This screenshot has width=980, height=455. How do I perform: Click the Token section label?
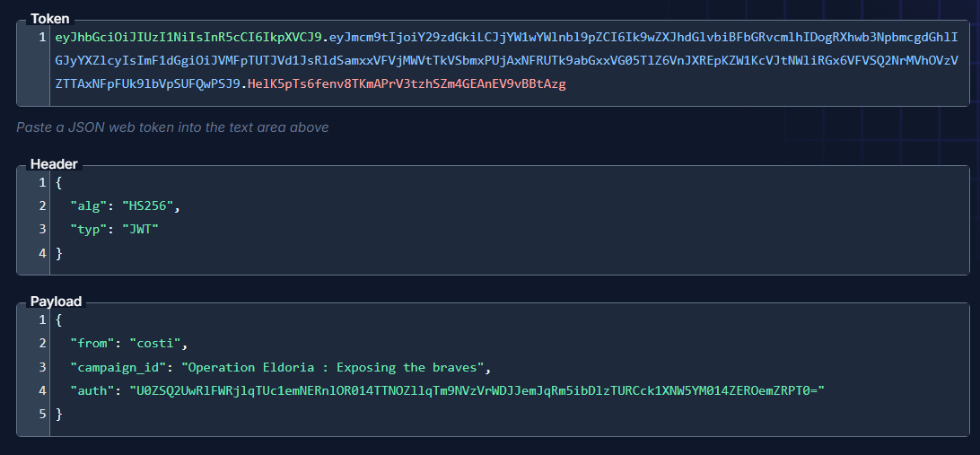50,18
